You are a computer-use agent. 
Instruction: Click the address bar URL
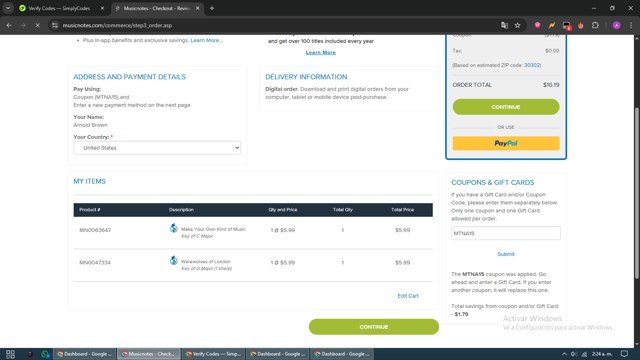pos(117,25)
